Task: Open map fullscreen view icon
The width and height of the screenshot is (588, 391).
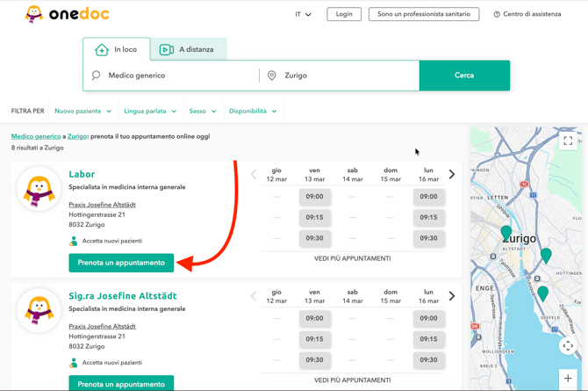Action: 568,141
